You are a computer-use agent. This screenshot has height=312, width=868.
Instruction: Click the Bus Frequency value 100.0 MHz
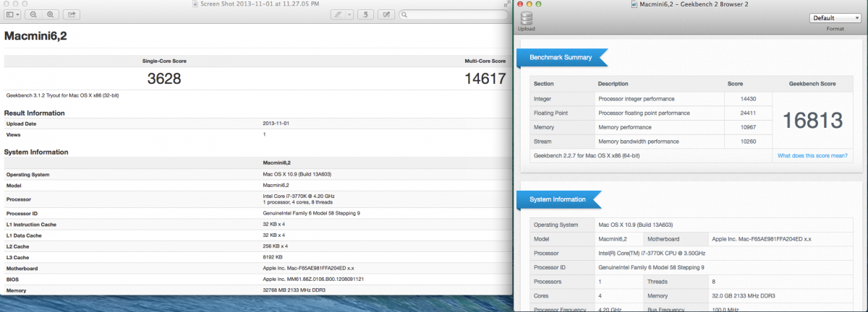[726, 308]
